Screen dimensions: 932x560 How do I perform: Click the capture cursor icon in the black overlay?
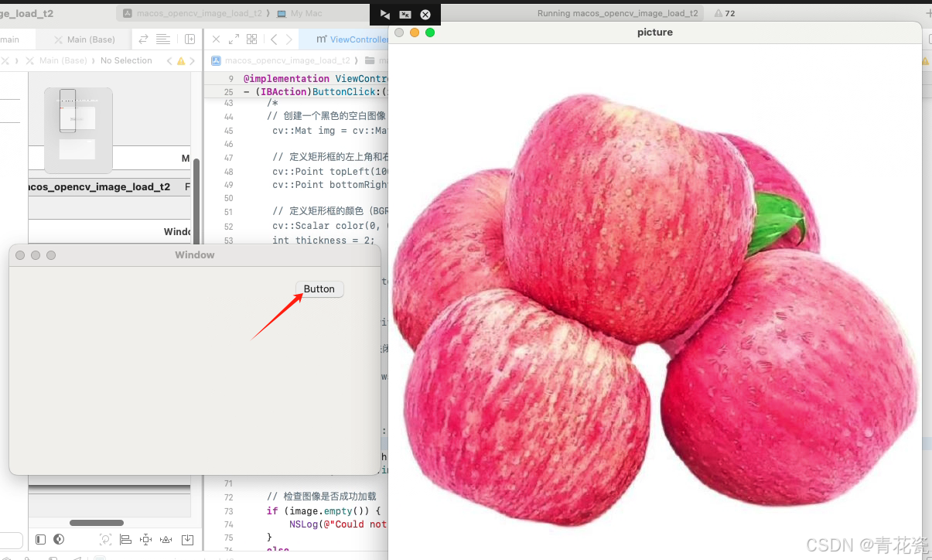click(x=384, y=15)
